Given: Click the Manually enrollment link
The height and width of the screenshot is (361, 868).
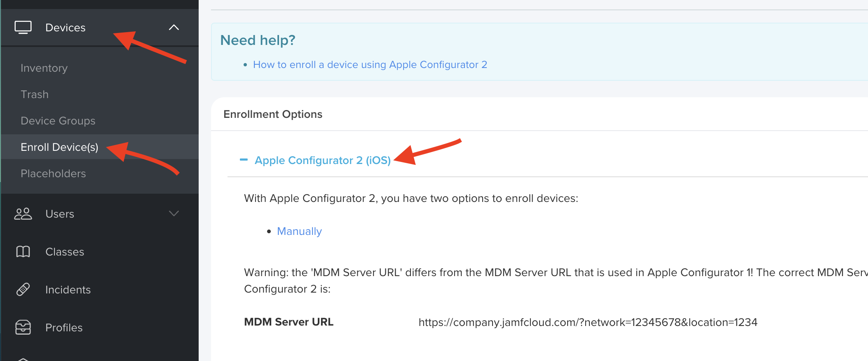Looking at the screenshot, I should [299, 231].
